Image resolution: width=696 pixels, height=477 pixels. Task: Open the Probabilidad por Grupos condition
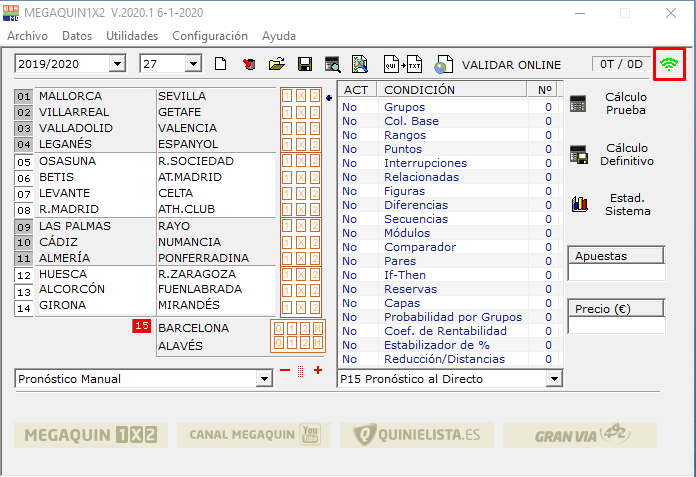(x=453, y=317)
